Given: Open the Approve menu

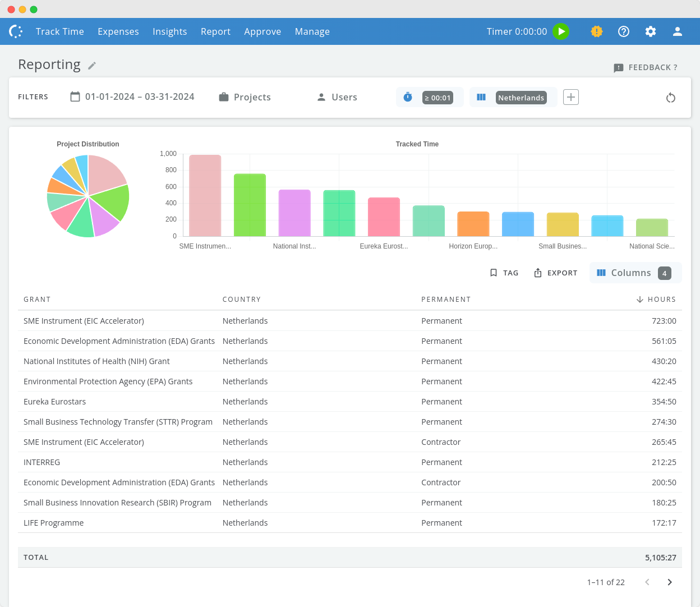Looking at the screenshot, I should [x=262, y=31].
